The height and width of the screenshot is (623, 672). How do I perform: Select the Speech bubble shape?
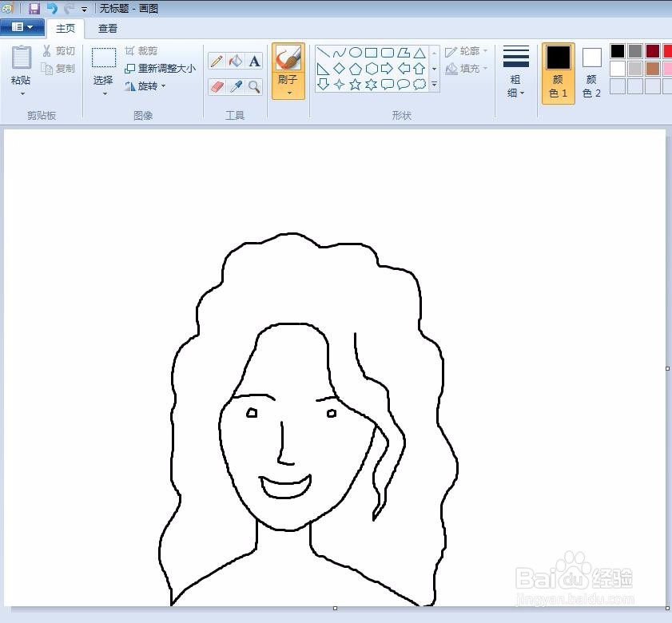coord(387,84)
